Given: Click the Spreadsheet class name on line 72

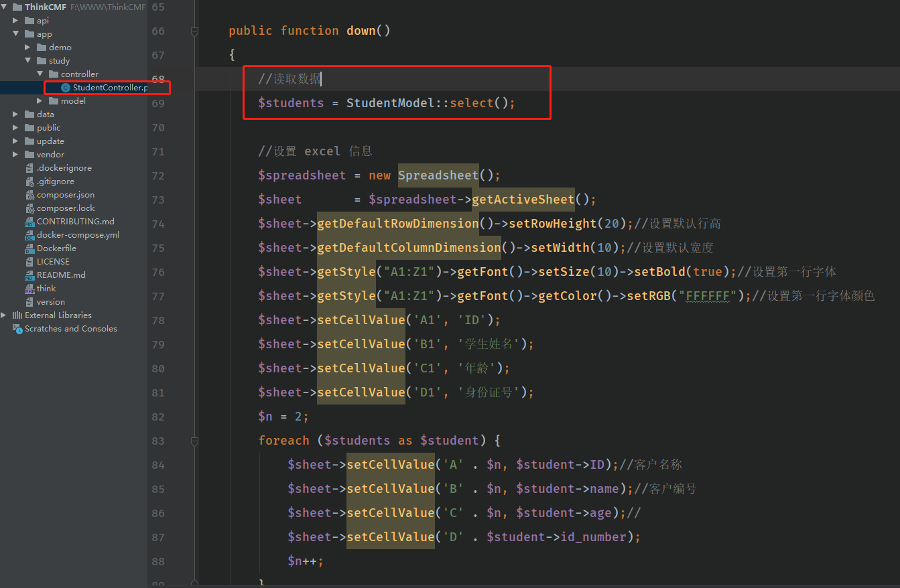Looking at the screenshot, I should [x=438, y=175].
